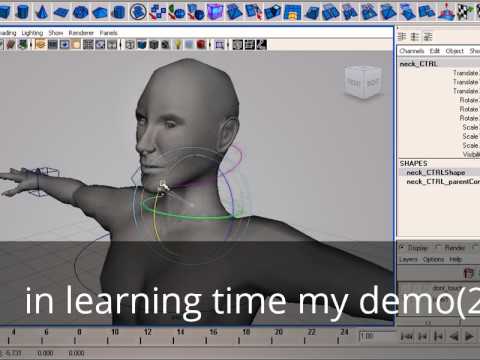Open the Layers menu in the Layer Editor
The height and width of the screenshot is (360, 480).
(x=408, y=259)
